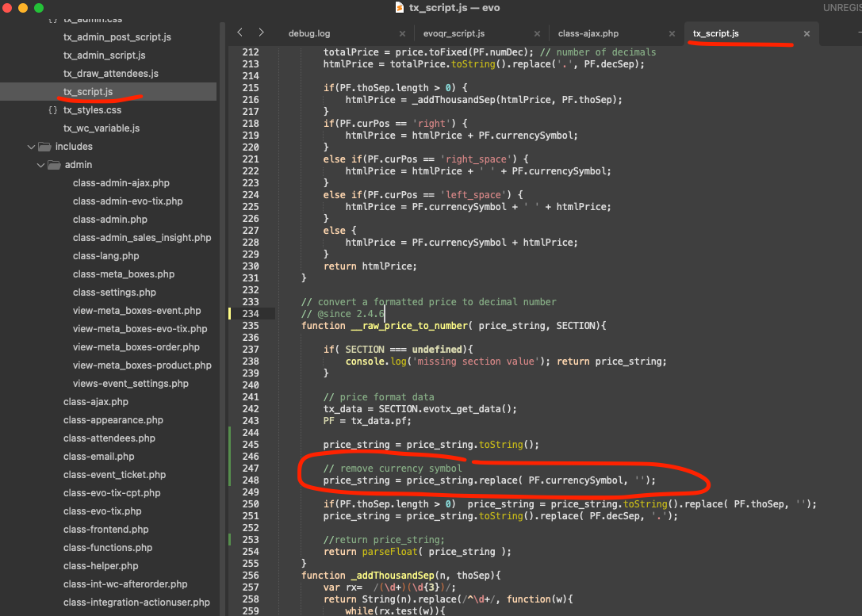Open view-meta_boxes-event.php file

pos(137,311)
